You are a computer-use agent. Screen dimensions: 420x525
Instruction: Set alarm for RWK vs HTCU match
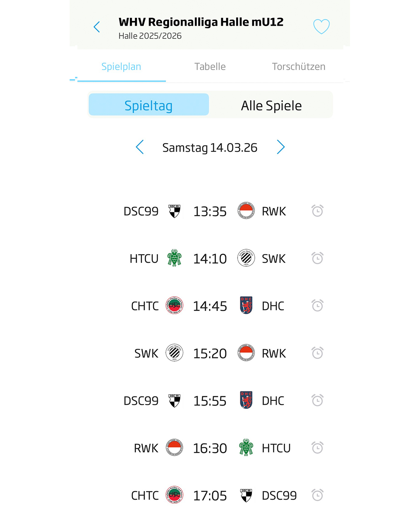pyautogui.click(x=317, y=448)
